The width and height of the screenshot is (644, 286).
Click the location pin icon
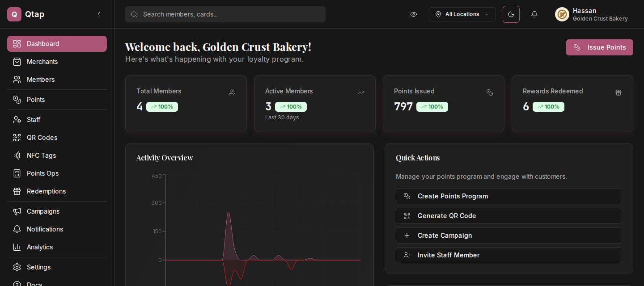(438, 14)
